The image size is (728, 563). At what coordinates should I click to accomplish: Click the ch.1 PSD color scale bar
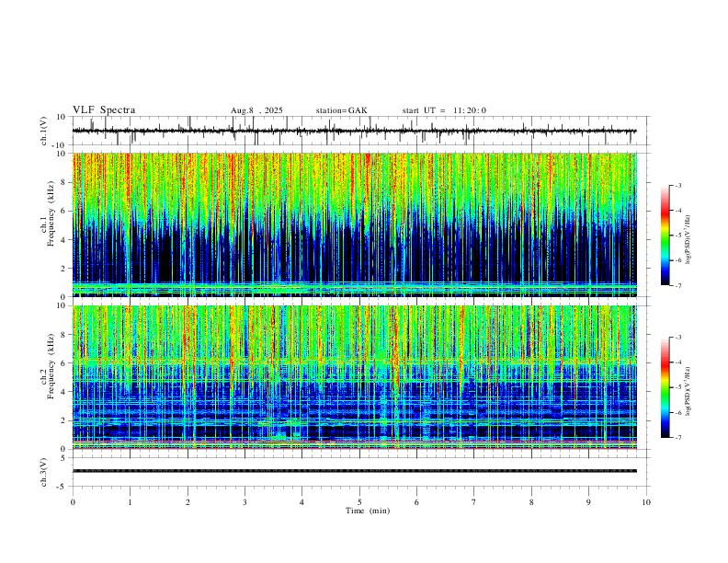click(665, 235)
